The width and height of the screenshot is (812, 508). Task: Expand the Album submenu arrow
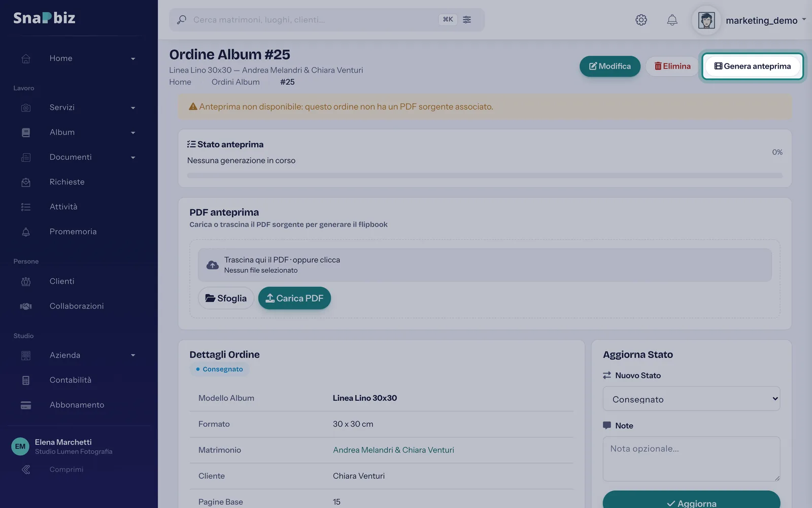133,133
